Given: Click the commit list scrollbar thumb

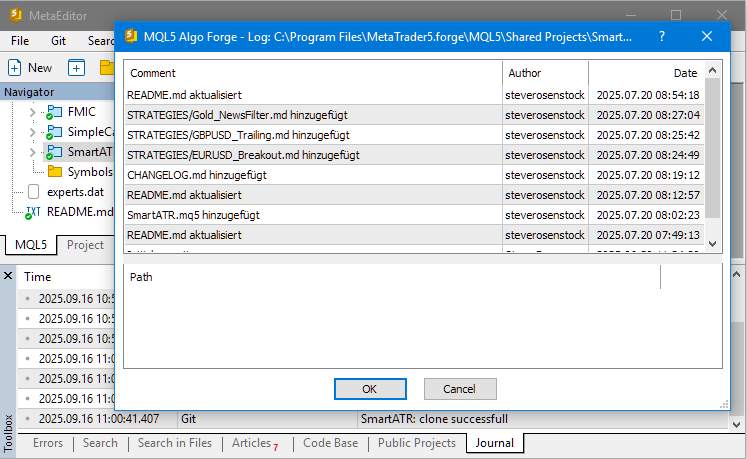Looking at the screenshot, I should (x=713, y=148).
